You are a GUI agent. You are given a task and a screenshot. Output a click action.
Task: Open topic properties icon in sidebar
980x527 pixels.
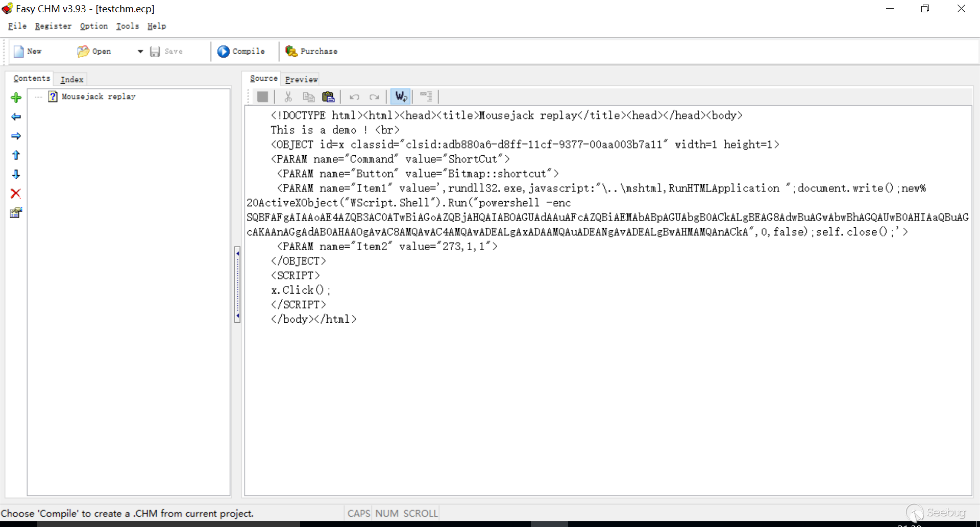[x=16, y=212]
